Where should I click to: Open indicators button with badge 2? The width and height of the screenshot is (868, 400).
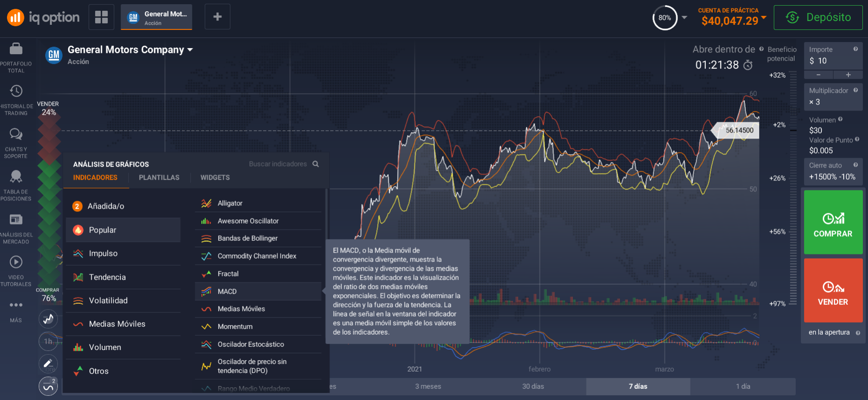click(x=48, y=386)
